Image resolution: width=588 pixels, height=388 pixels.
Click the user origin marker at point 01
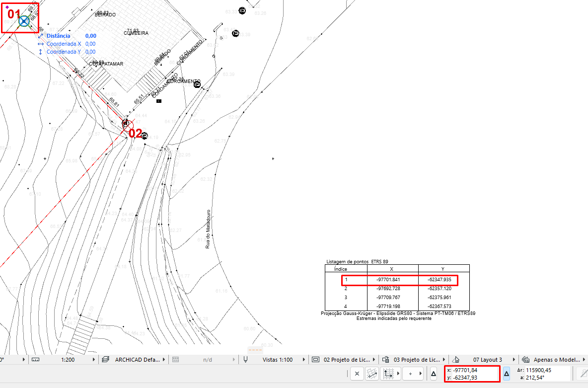pyautogui.click(x=24, y=21)
